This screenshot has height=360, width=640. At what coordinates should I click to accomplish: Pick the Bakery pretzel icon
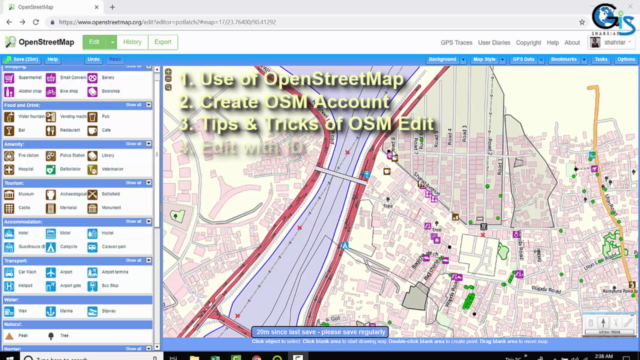(93, 78)
